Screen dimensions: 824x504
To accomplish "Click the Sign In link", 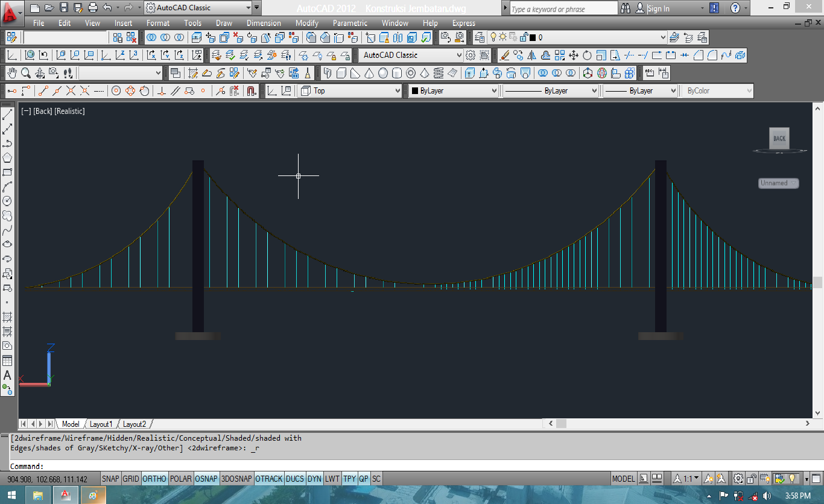I will point(658,8).
